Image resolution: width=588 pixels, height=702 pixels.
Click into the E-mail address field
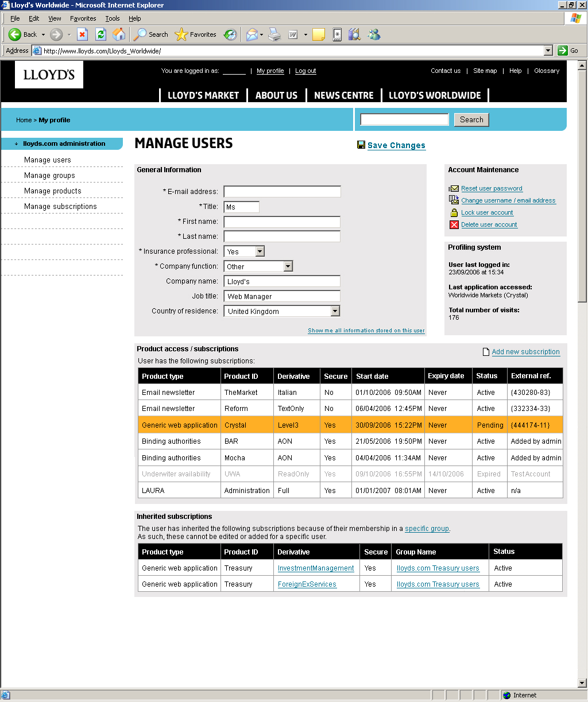(282, 192)
